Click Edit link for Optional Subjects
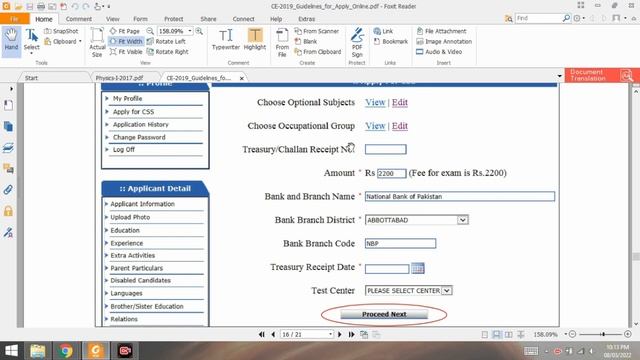640x360 pixels. click(x=400, y=102)
